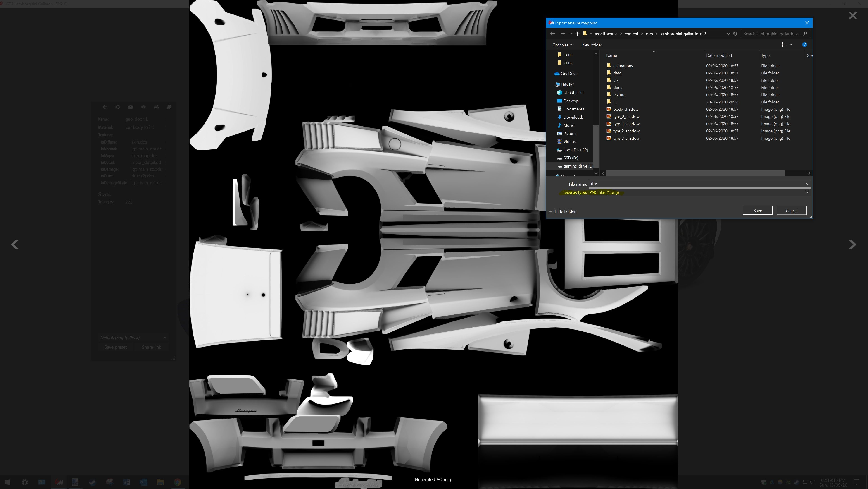This screenshot has height=489, width=868.
Task: Select the sfx folder
Action: point(616,80)
